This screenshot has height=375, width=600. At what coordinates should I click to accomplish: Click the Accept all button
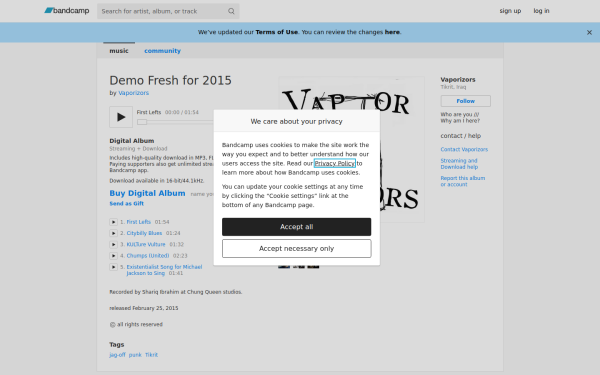click(297, 227)
